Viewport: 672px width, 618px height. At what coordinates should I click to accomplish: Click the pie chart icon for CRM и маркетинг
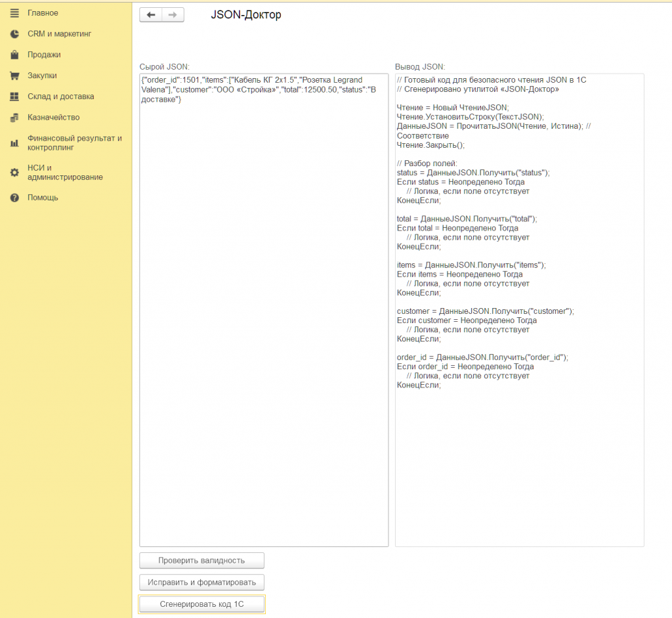click(14, 34)
